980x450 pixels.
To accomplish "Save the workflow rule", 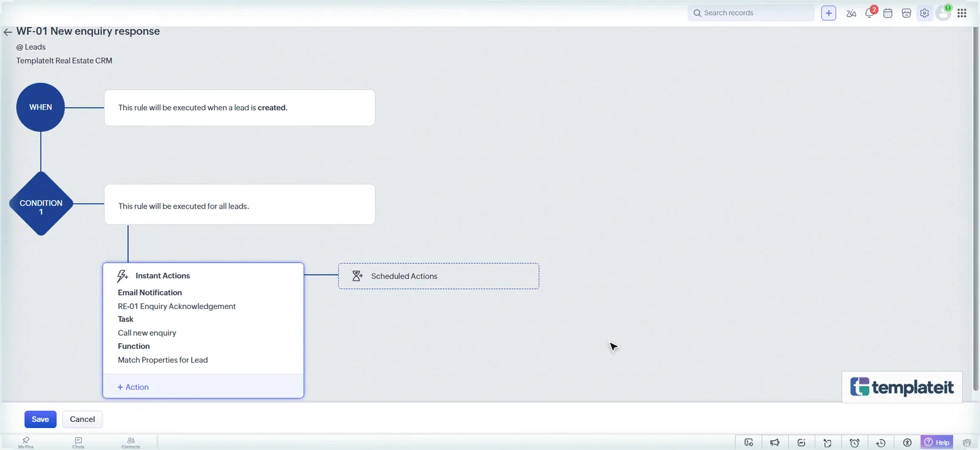I will [40, 419].
